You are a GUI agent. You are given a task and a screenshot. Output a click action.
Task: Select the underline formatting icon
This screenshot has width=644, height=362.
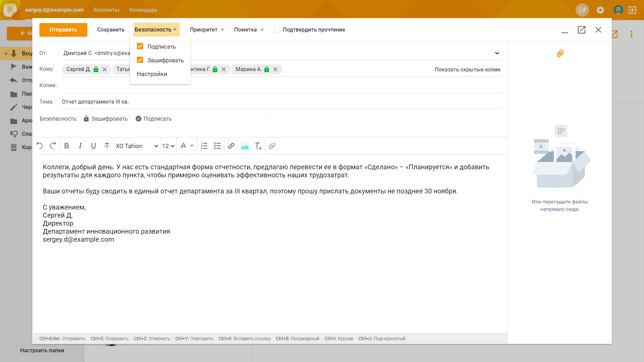click(x=93, y=146)
